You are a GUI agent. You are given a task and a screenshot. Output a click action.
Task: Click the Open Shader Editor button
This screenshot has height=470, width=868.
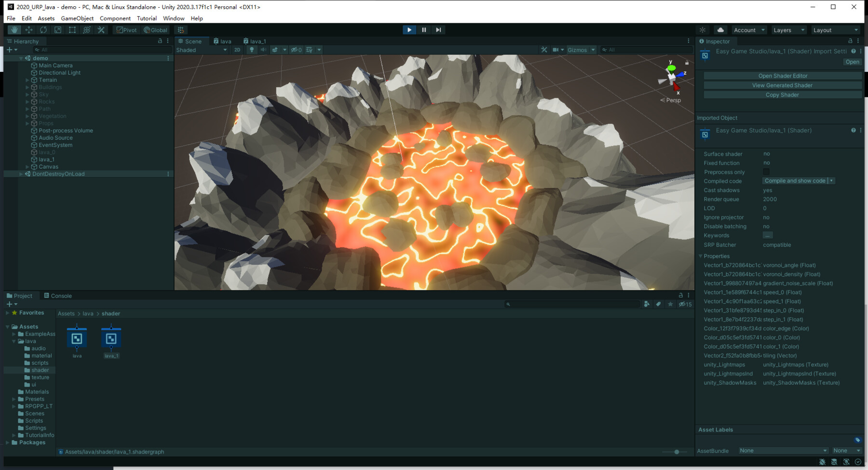point(782,75)
